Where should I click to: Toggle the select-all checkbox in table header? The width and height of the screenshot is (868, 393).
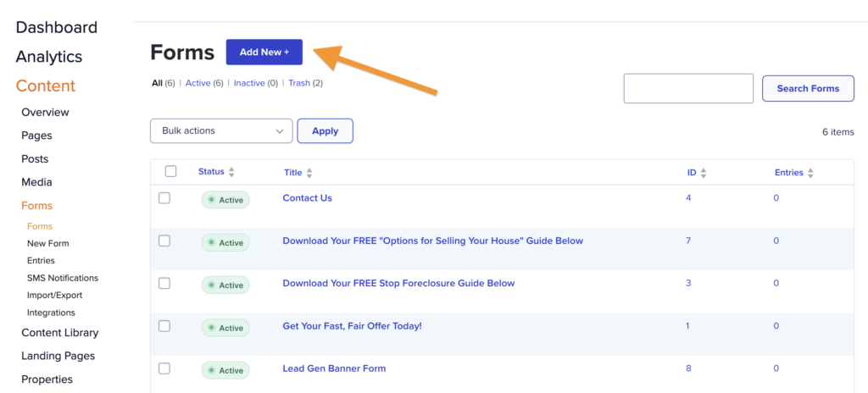pos(170,171)
